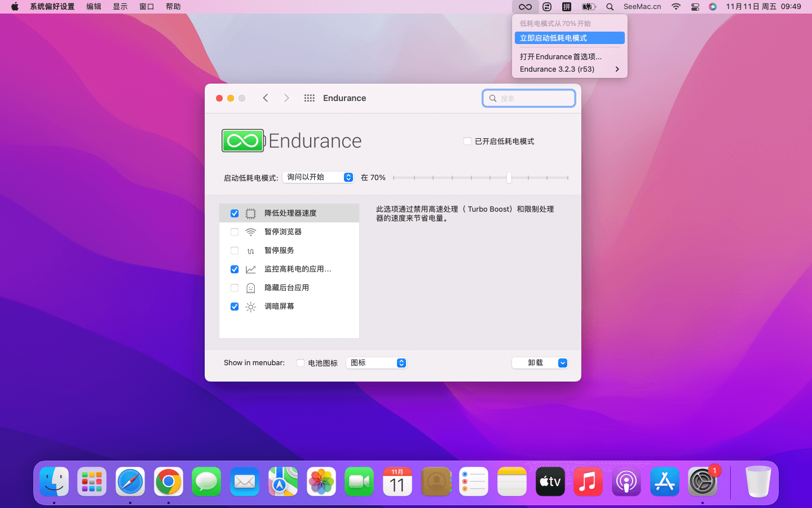
Task: Click the 暂停浏览器 label
Action: [x=283, y=232]
